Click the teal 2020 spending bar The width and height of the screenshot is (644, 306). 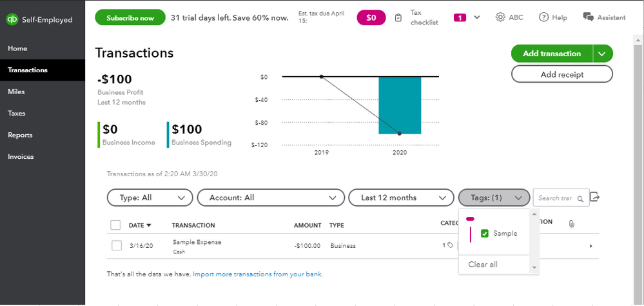coord(399,105)
